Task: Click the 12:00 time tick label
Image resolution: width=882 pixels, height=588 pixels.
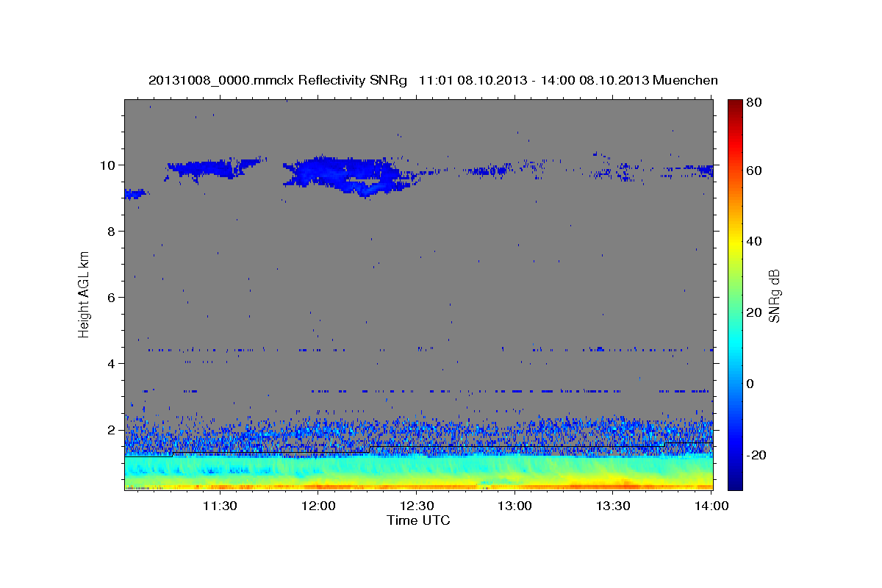Action: tap(318, 506)
